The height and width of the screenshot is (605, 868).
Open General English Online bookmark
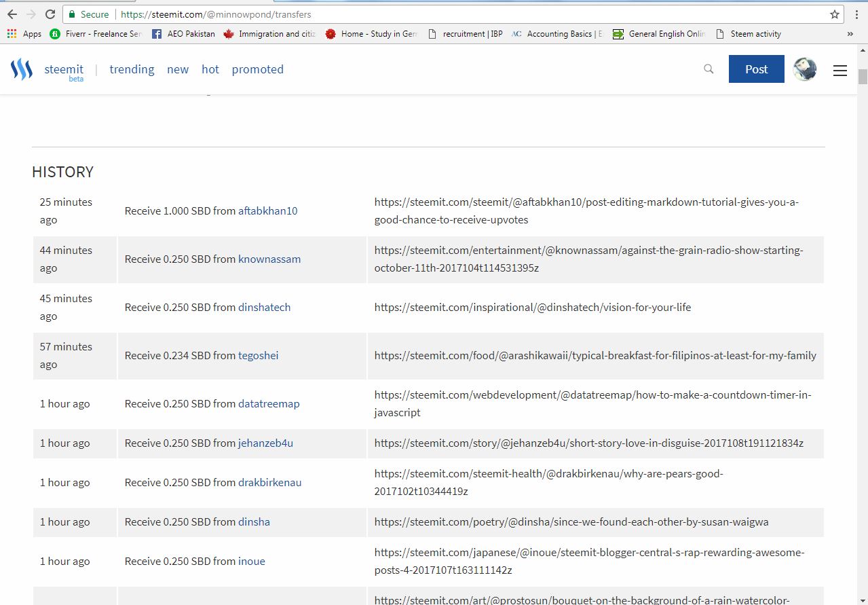click(659, 34)
